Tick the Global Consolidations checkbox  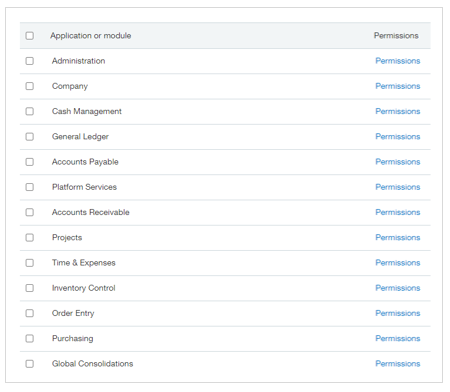click(30, 364)
